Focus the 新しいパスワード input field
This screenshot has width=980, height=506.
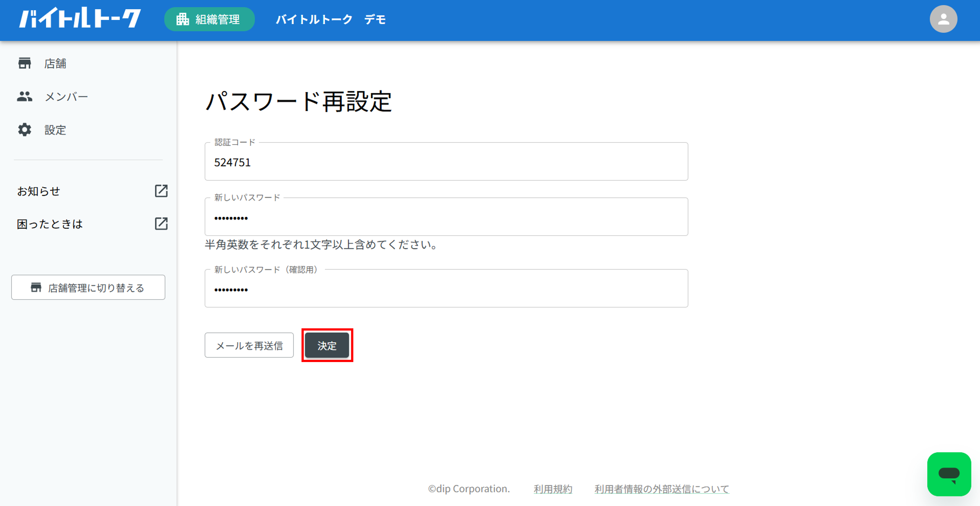446,217
